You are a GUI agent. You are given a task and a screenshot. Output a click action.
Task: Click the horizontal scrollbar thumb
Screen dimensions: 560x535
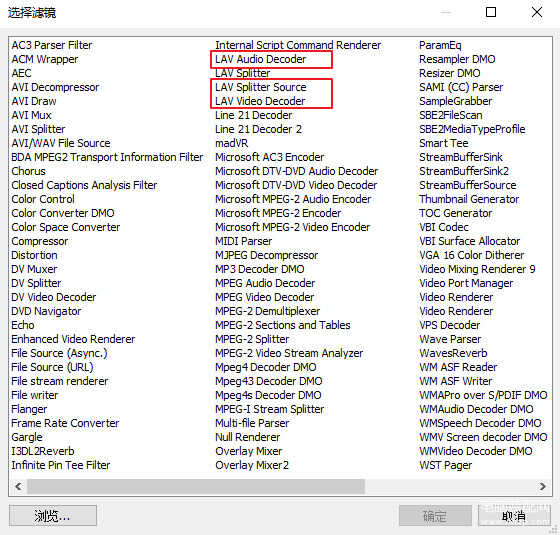click(x=196, y=486)
